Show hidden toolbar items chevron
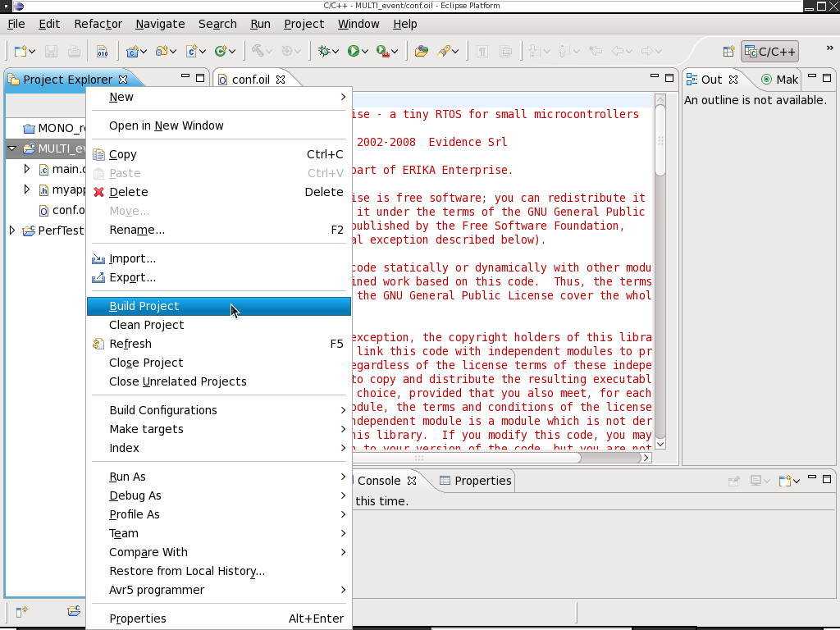The image size is (840, 630). pyautogui.click(x=830, y=48)
